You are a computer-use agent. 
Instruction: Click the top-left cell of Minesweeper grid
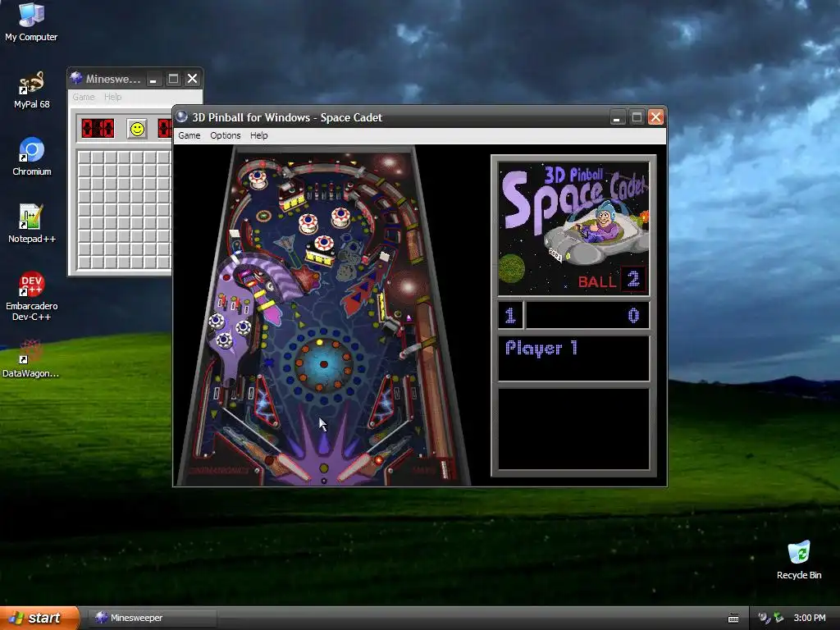pos(84,157)
